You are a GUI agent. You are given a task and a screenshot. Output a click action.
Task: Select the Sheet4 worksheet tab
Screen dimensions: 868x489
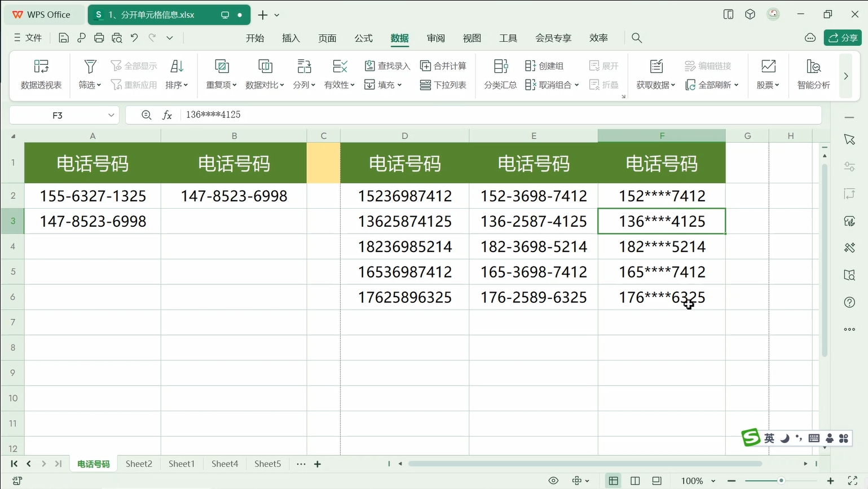click(x=224, y=464)
